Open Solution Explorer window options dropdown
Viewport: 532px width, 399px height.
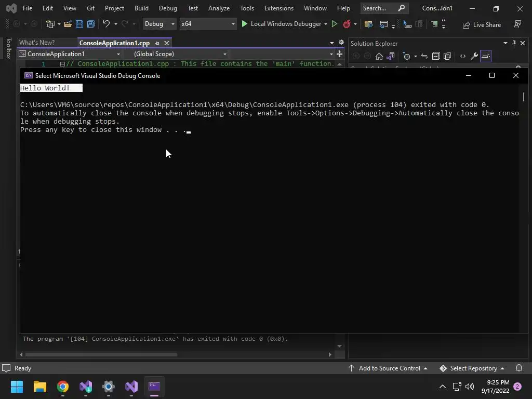pos(506,43)
